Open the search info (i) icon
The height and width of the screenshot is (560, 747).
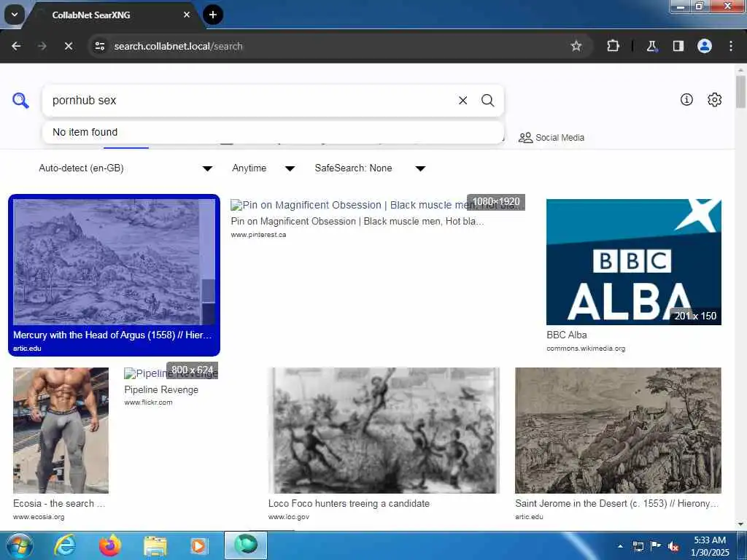(686, 99)
